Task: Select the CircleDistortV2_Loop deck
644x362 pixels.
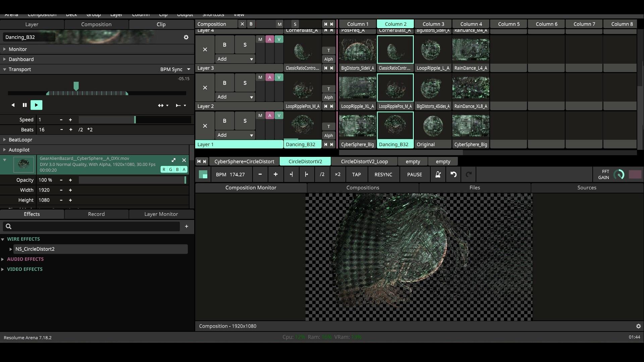Action: 364,162
